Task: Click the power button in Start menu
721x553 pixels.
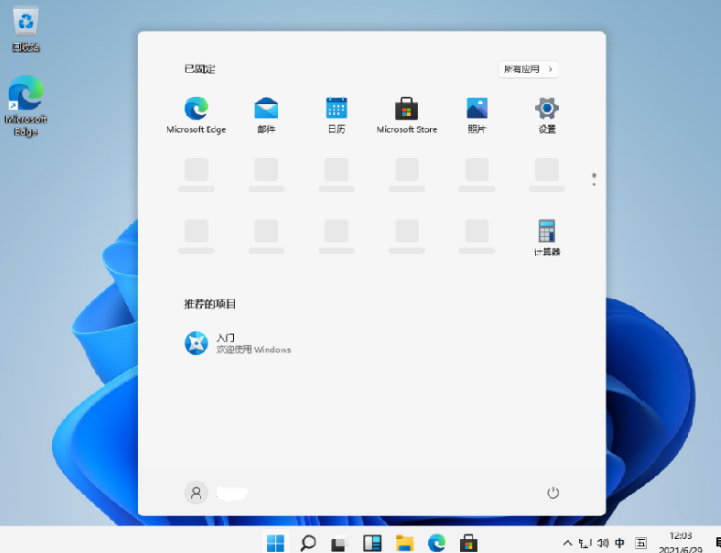Action: tap(553, 493)
